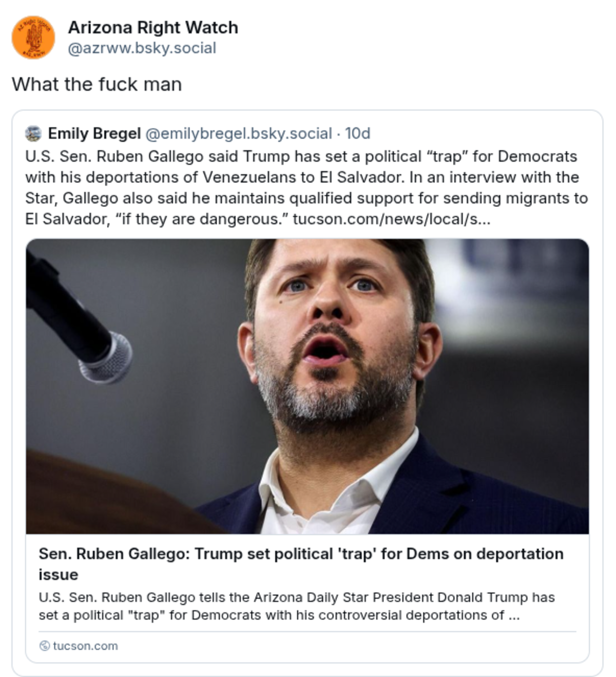This screenshot has height=677, width=616.
Task: Click the 'What the fuck man' post text
Action: pyautogui.click(x=97, y=84)
